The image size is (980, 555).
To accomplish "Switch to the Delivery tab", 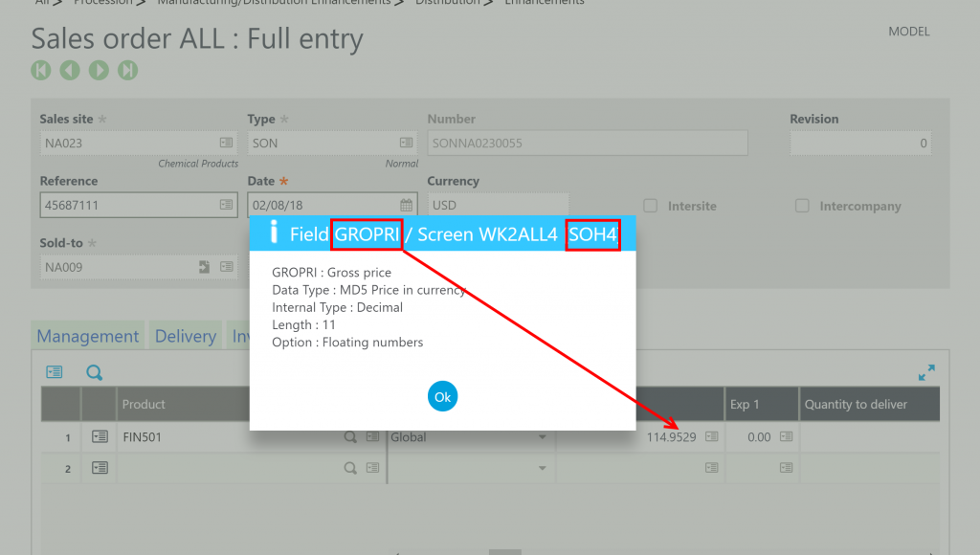I will click(185, 336).
